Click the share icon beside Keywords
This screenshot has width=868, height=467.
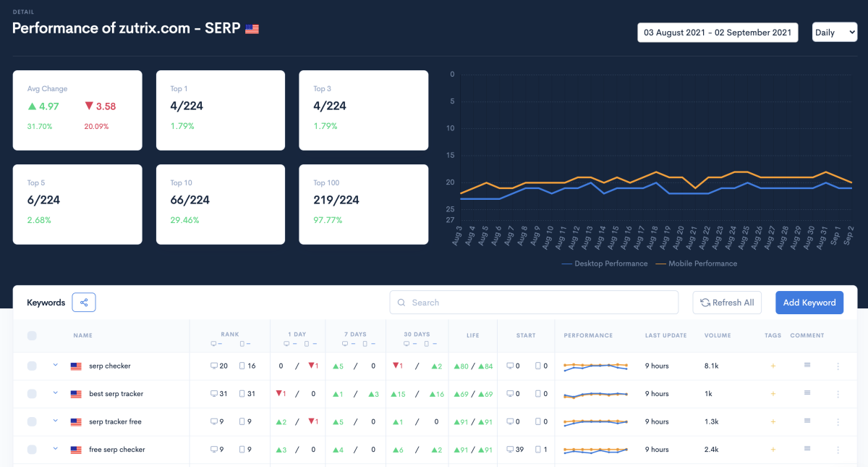[83, 302]
